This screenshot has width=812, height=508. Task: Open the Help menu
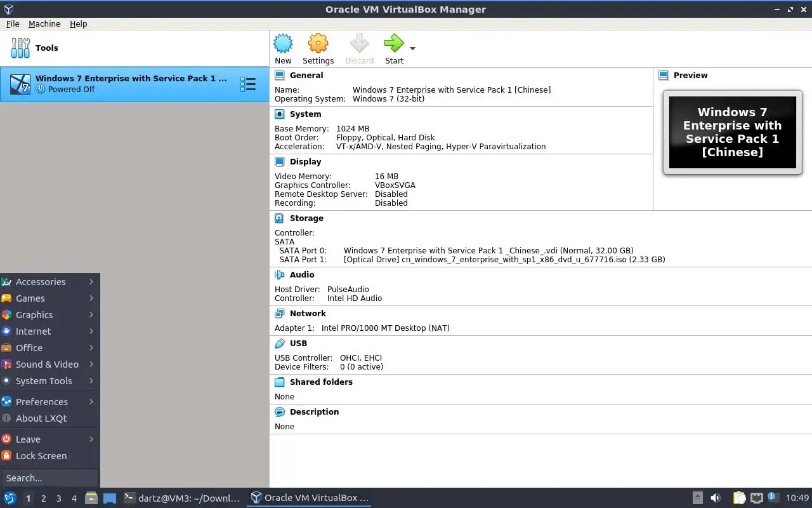point(79,23)
